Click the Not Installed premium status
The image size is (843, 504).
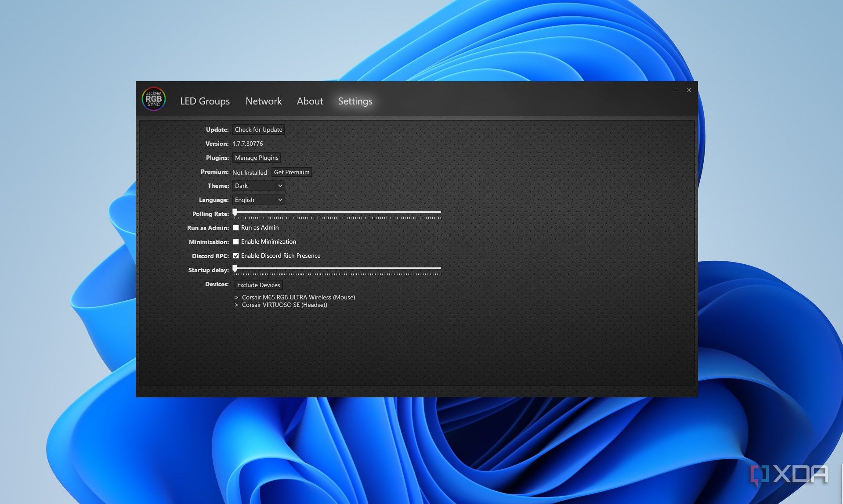click(250, 173)
